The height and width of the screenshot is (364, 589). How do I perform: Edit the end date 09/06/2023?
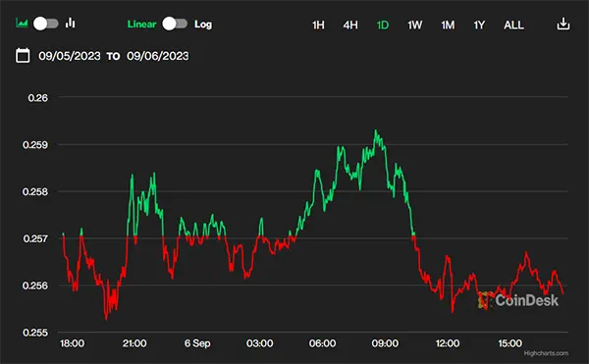(158, 56)
